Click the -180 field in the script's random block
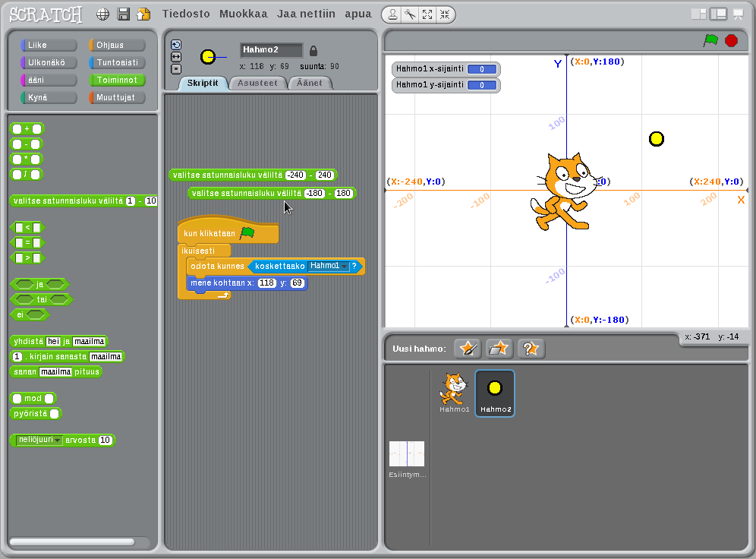Screen dimensions: 756x559 click(314, 194)
